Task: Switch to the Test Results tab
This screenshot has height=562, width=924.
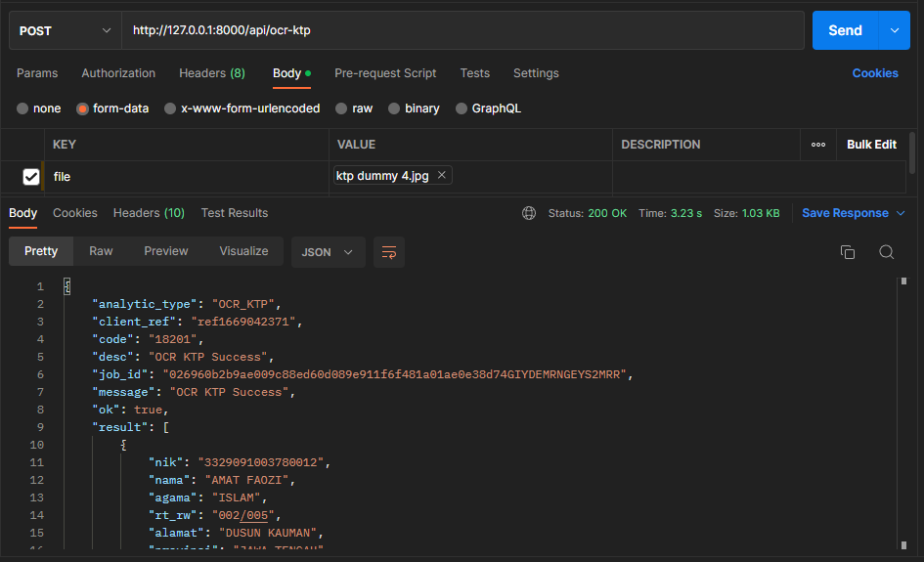Action: 235,213
